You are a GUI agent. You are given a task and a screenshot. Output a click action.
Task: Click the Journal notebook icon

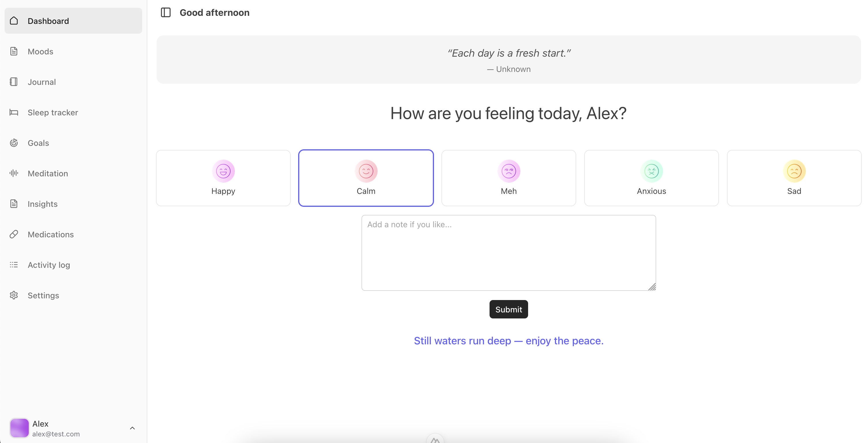14,82
